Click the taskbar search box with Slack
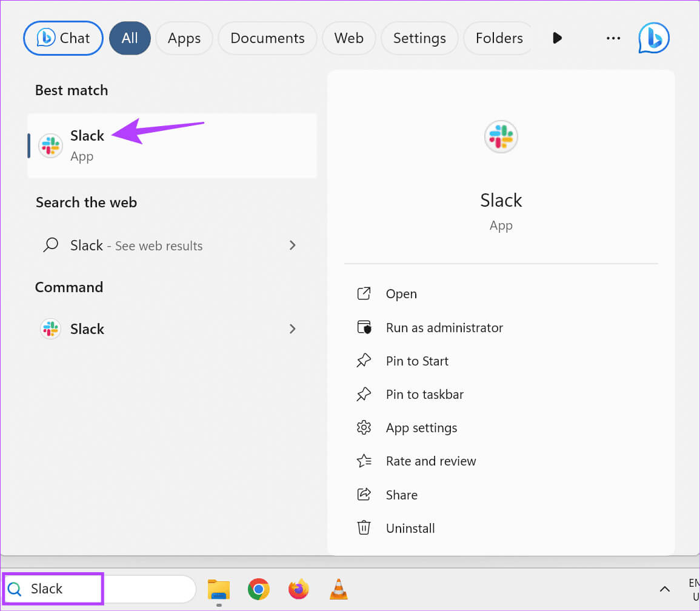The height and width of the screenshot is (611, 700). pyautogui.click(x=100, y=589)
